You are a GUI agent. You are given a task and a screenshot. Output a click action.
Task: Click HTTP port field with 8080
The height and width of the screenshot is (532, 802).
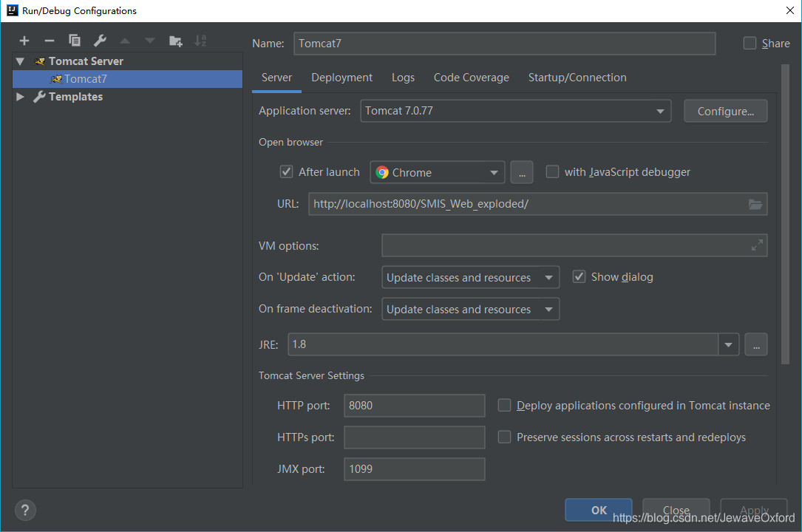[414, 406]
